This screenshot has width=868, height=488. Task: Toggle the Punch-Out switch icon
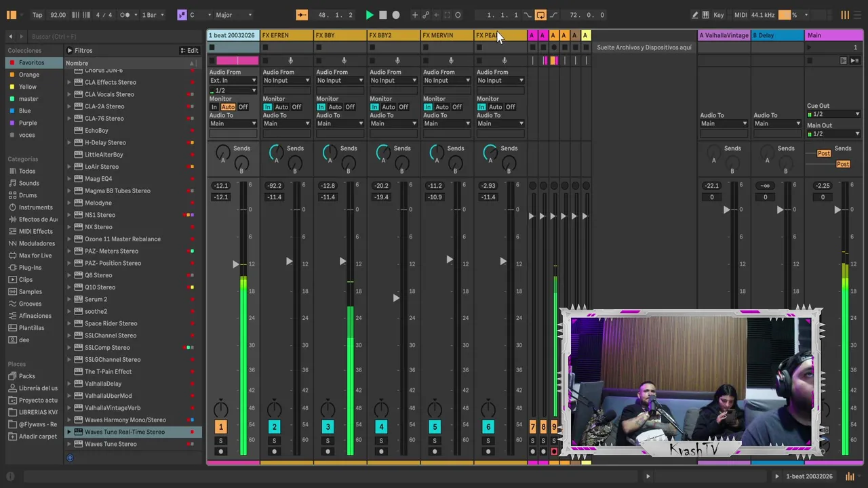tap(553, 15)
